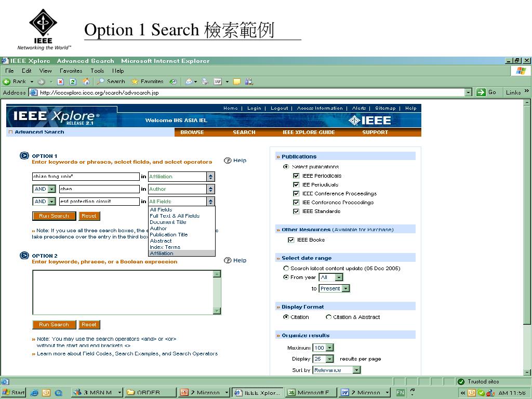Click Run Search under Option 2
532x399 pixels.
[54, 325]
